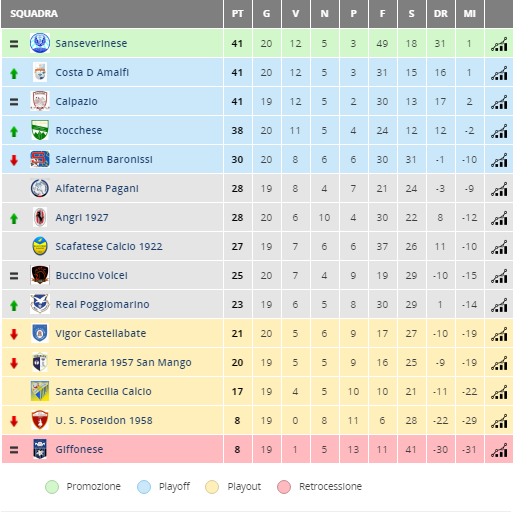
Task: Click the Sanseverinese team crest
Action: tap(40, 43)
